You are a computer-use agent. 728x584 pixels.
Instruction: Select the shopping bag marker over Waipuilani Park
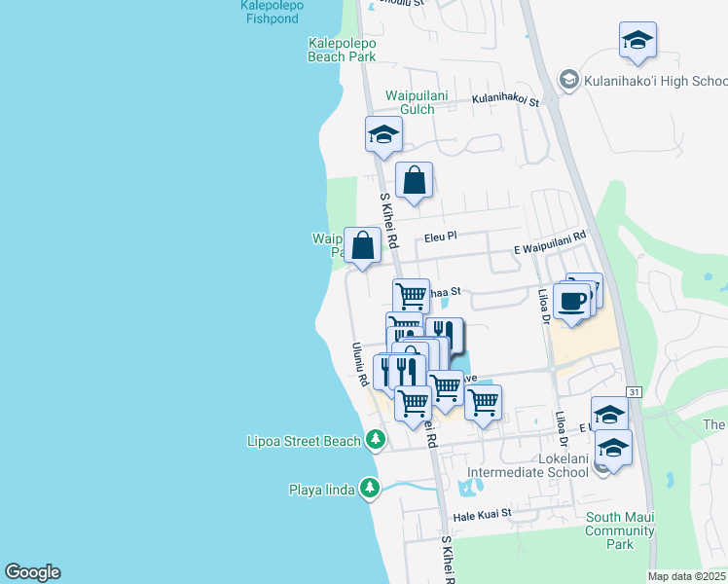pos(363,246)
